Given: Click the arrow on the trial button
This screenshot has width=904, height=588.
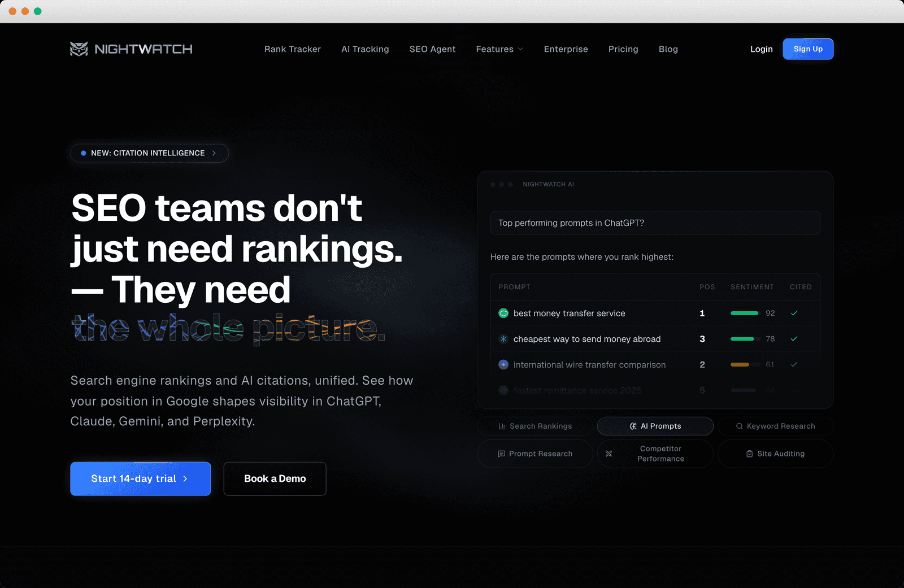Looking at the screenshot, I should (185, 479).
